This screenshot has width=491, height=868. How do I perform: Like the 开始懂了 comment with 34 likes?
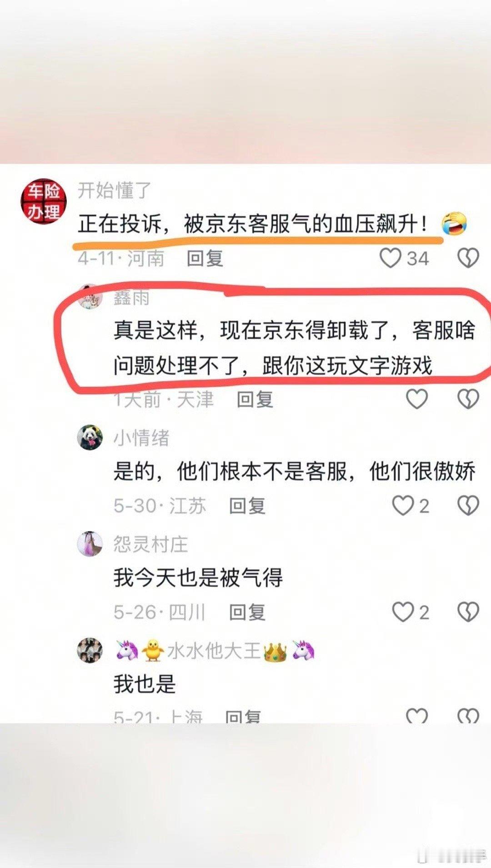(x=391, y=258)
